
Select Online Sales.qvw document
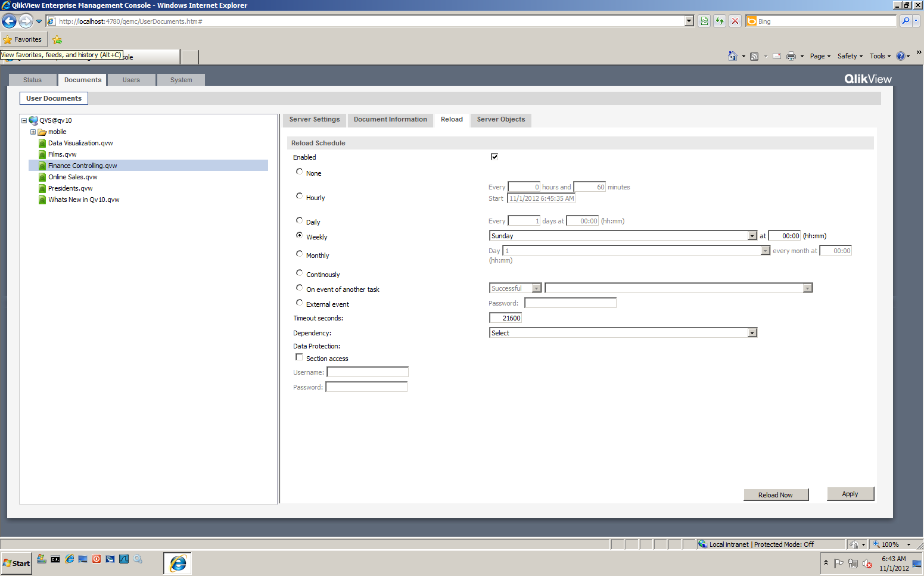[x=73, y=177]
